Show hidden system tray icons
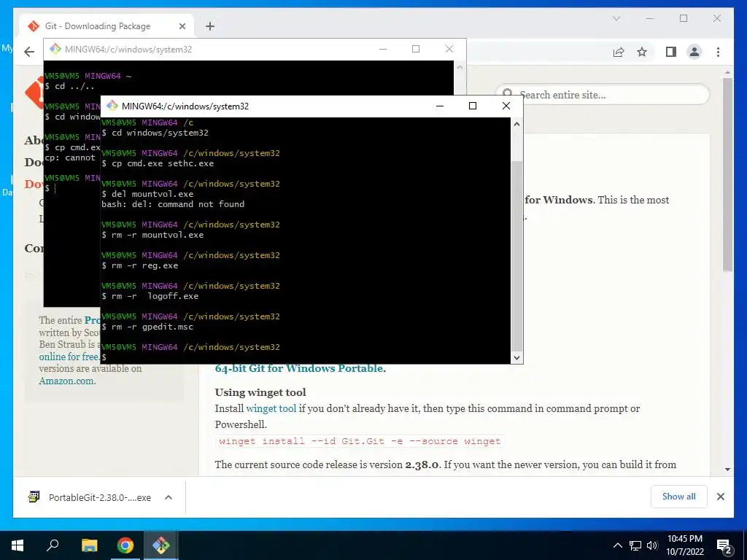This screenshot has height=560, width=747. pyautogui.click(x=617, y=545)
